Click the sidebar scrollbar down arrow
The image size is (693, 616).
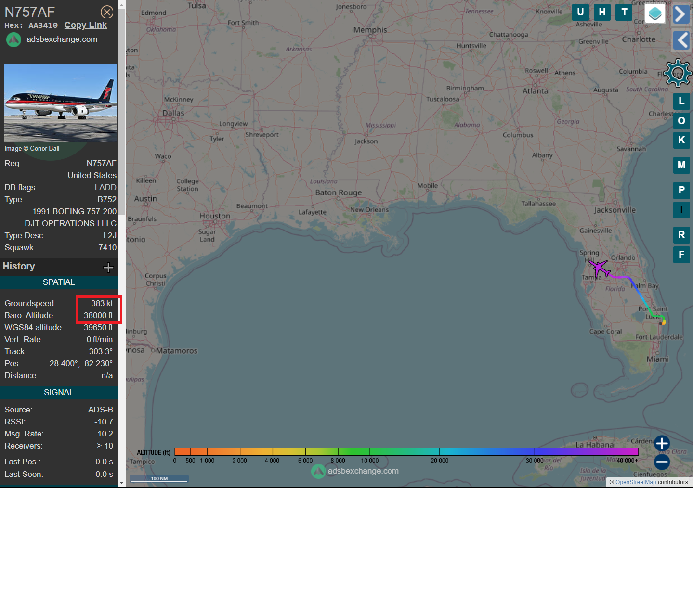pyautogui.click(x=121, y=483)
